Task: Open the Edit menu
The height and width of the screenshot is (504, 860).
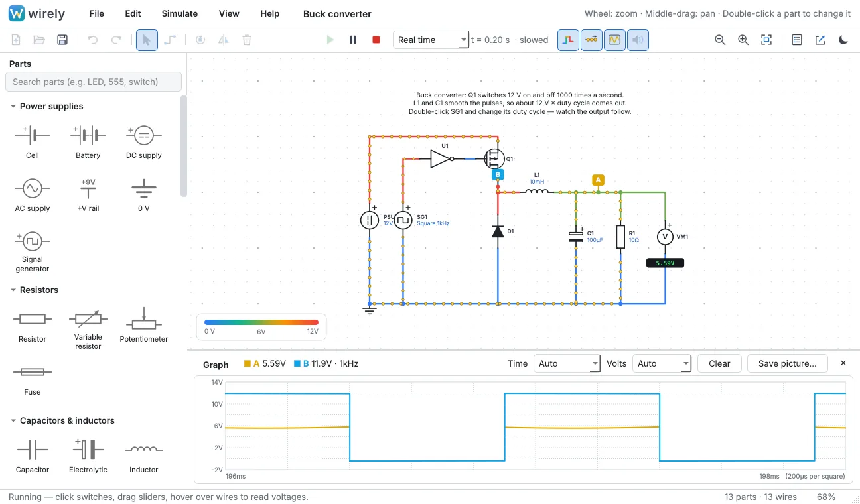Action: pyautogui.click(x=133, y=13)
